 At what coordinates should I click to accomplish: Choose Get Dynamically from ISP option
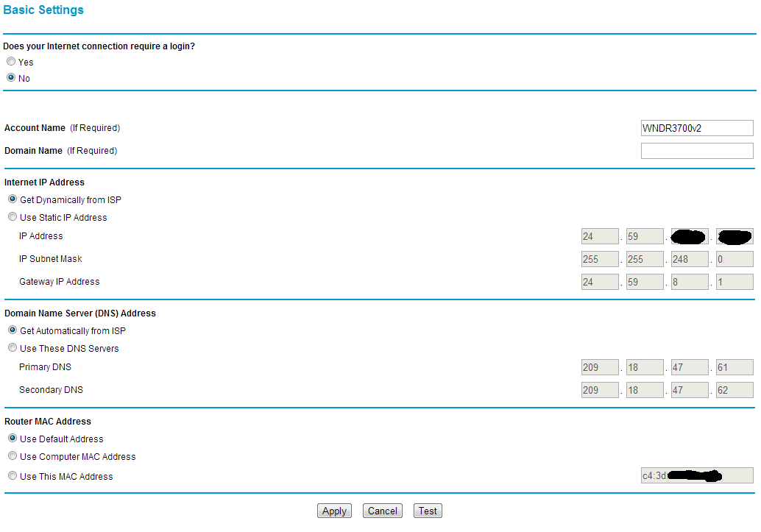(x=13, y=199)
